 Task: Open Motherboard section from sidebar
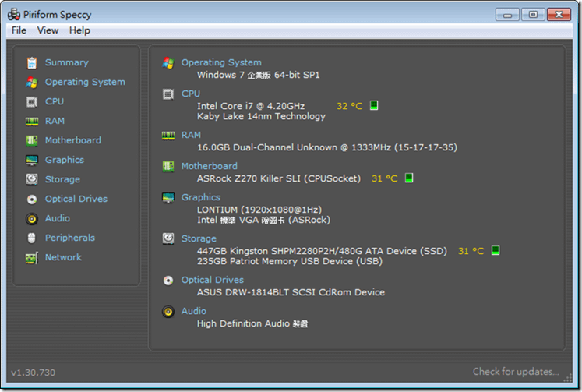tap(73, 140)
